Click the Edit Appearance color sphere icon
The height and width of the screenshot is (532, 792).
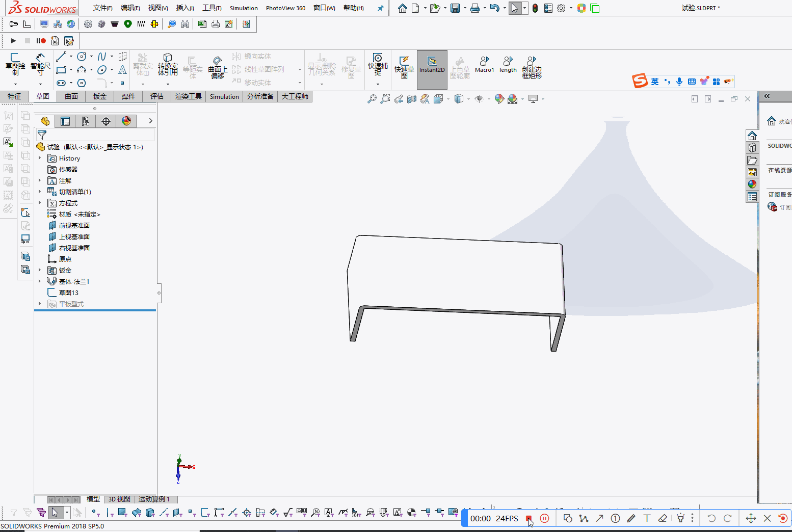(499, 99)
